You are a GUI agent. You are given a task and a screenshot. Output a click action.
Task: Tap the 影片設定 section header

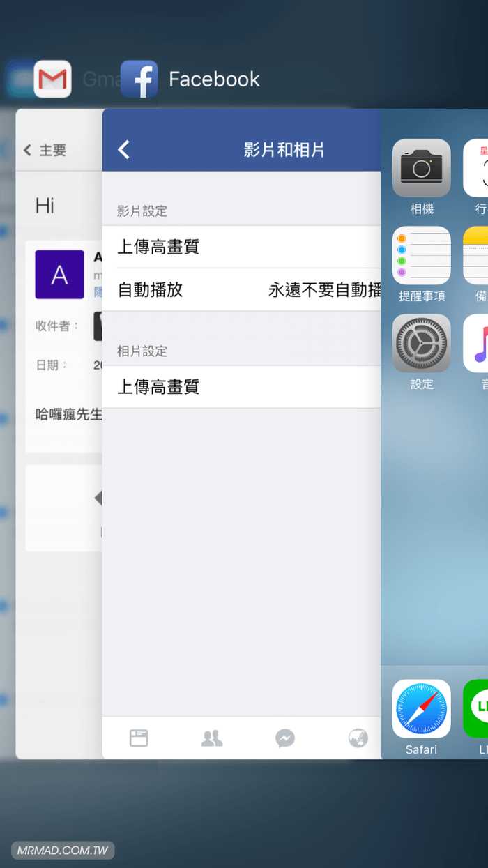click(x=142, y=211)
